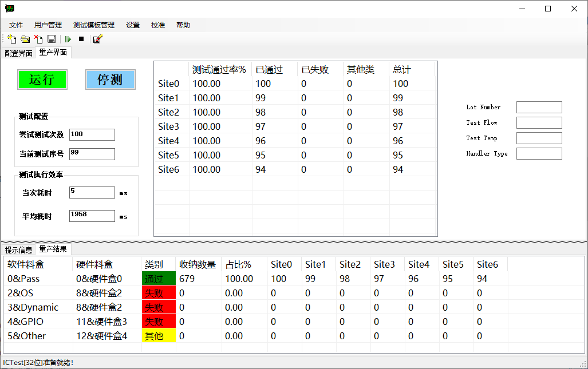
Task: Save using the floppy disk toolbar icon
Action: tap(52, 38)
